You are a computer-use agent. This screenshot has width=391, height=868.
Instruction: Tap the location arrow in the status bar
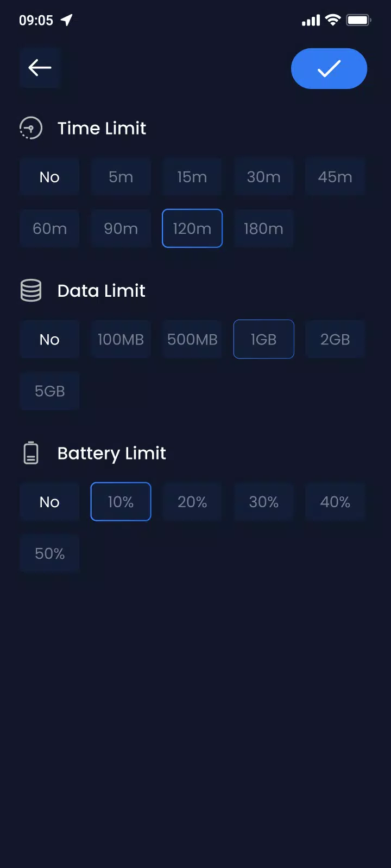(x=67, y=21)
